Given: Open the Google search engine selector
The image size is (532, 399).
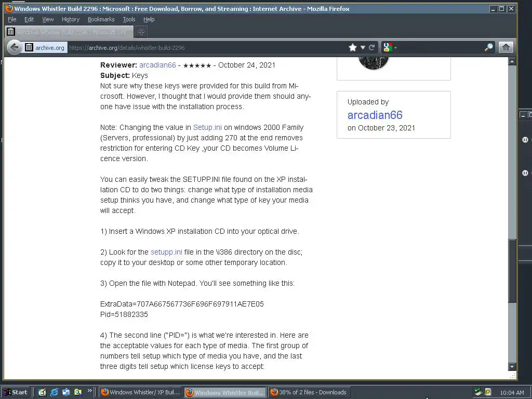Looking at the screenshot, I should (389, 47).
